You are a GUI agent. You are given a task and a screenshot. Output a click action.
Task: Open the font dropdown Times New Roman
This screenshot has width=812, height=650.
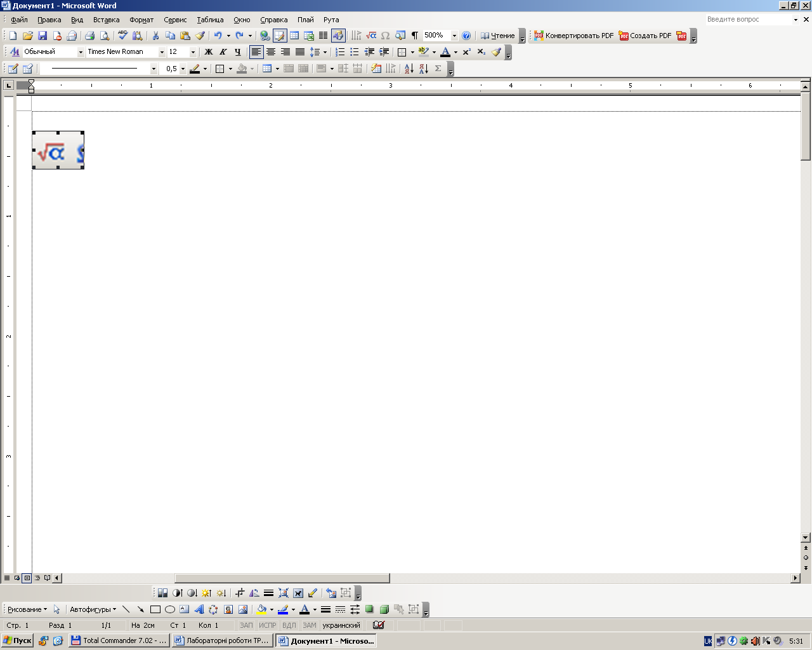pos(162,52)
